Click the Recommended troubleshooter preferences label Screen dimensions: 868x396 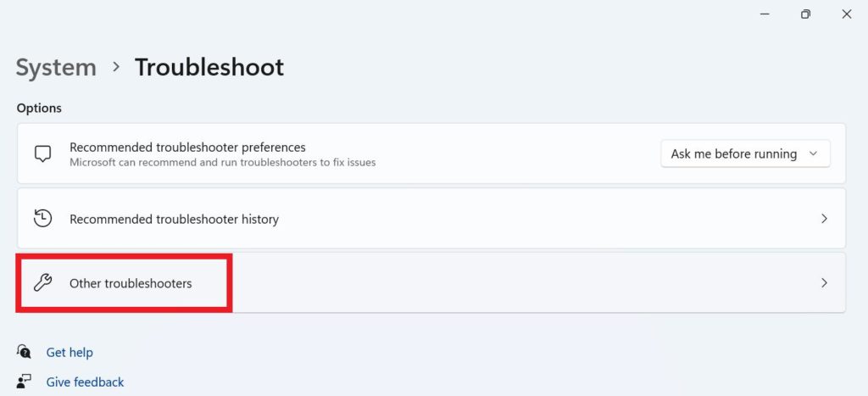(187, 148)
